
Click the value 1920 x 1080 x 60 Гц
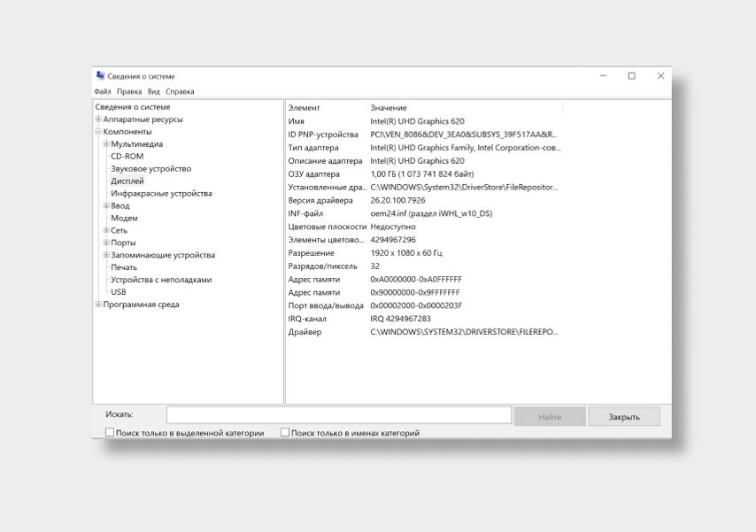[x=406, y=253]
